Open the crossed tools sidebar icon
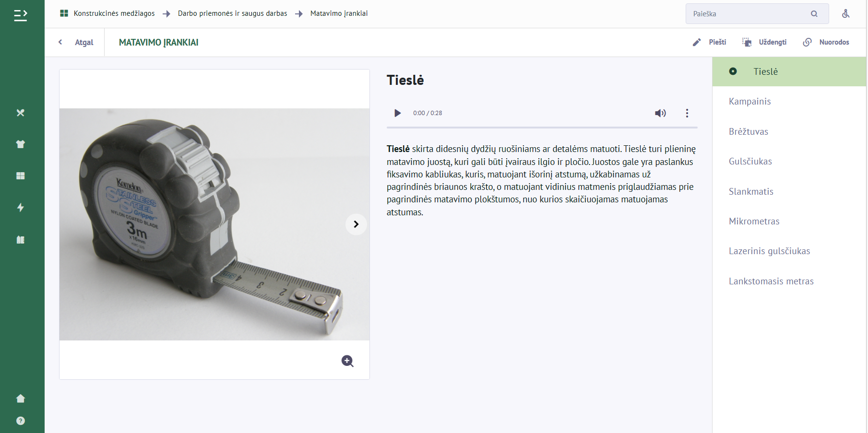868x433 pixels. click(21, 113)
